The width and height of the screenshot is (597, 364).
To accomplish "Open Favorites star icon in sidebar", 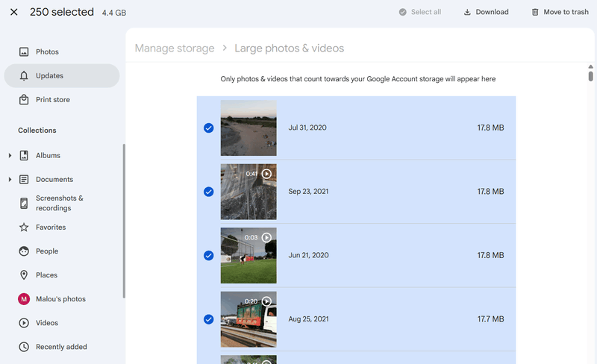I will coord(24,228).
